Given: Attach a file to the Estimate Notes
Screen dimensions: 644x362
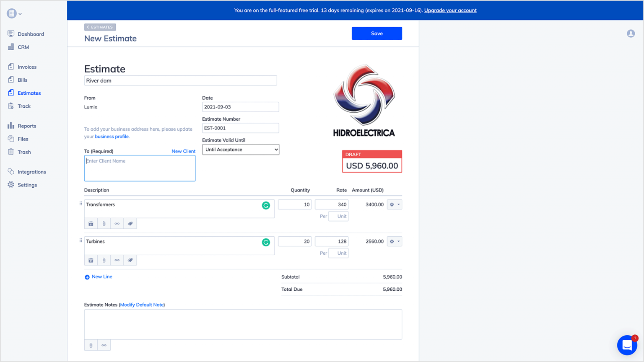Looking at the screenshot, I should 91,345.
